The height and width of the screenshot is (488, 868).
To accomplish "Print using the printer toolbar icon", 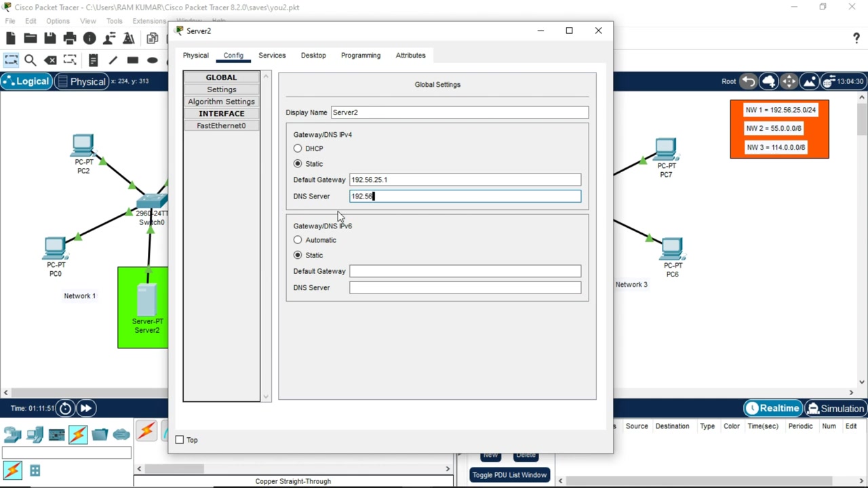I will pyautogui.click(x=70, y=39).
